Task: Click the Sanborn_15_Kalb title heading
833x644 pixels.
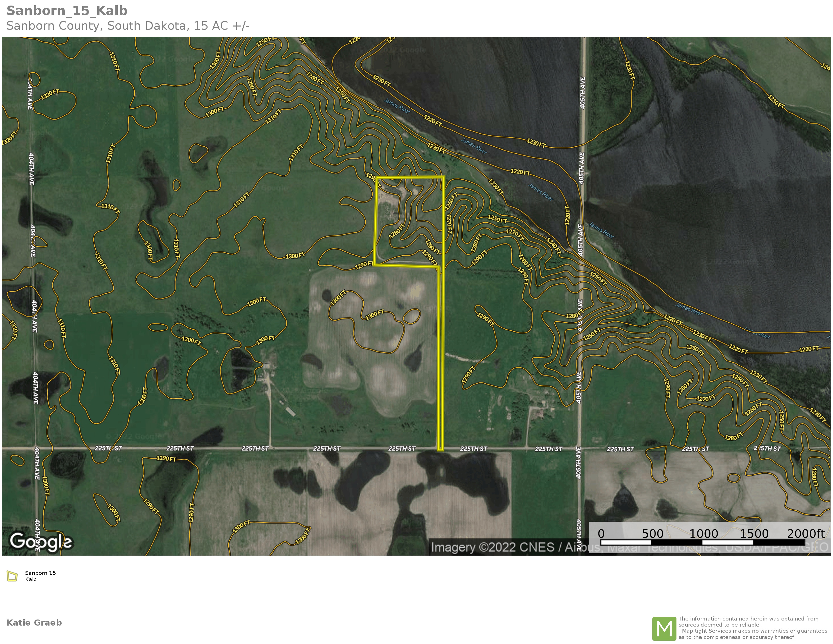Action: pyautogui.click(x=67, y=11)
